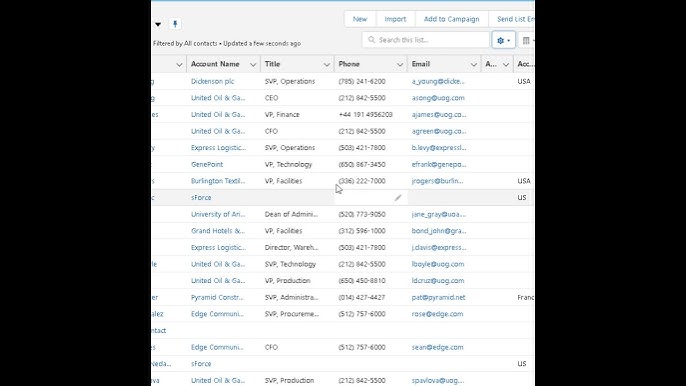Expand Email column menu chevron
Image resolution: width=686 pixels, height=386 pixels.
click(x=473, y=65)
